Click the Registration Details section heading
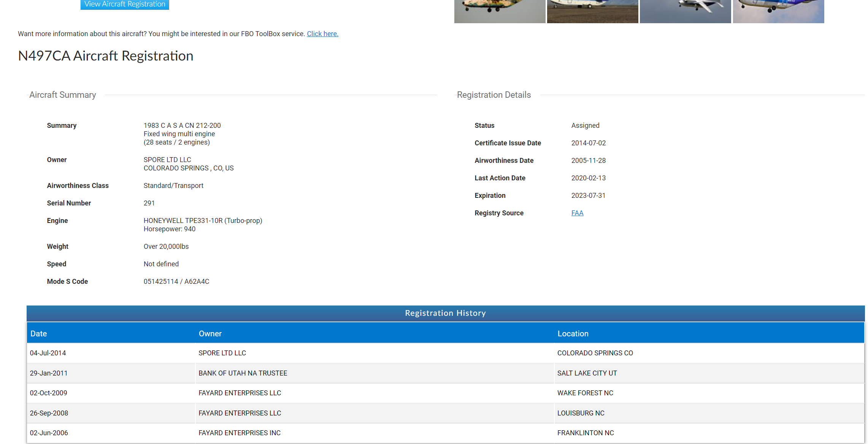The image size is (868, 444). [494, 95]
